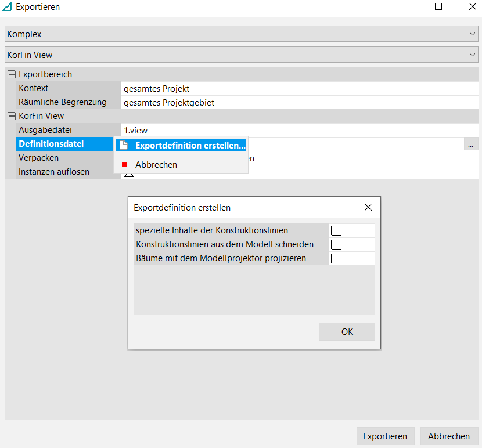Viewport: 482px width, 448px height.
Task: Collapse the Exportbereich section
Action: click(11, 75)
